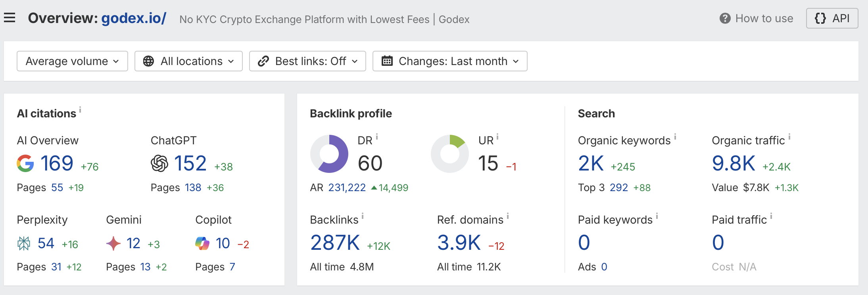
Task: Open the Changes: Last month dropdown
Action: coord(450,61)
